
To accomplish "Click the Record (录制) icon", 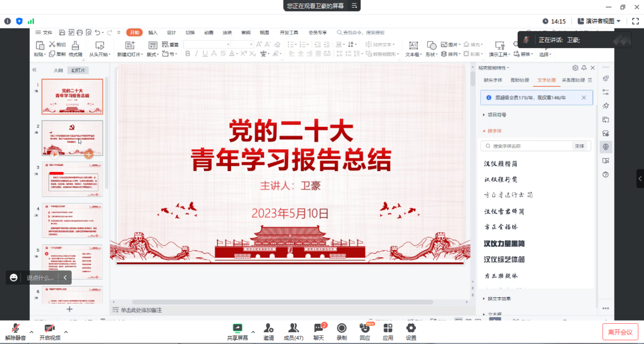I will 342,328.
